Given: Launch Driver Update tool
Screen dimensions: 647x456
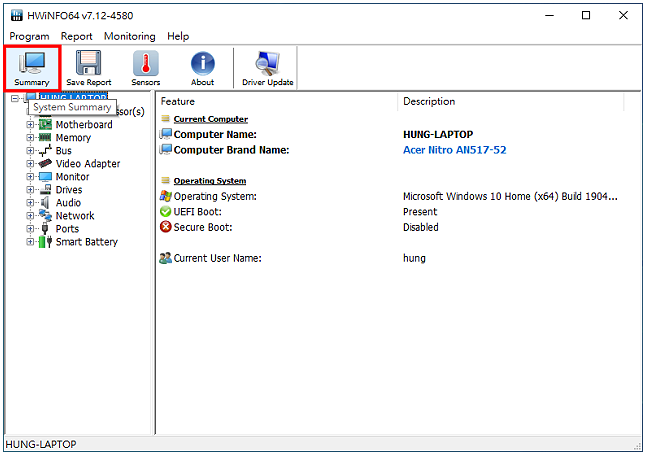Looking at the screenshot, I should tap(268, 69).
